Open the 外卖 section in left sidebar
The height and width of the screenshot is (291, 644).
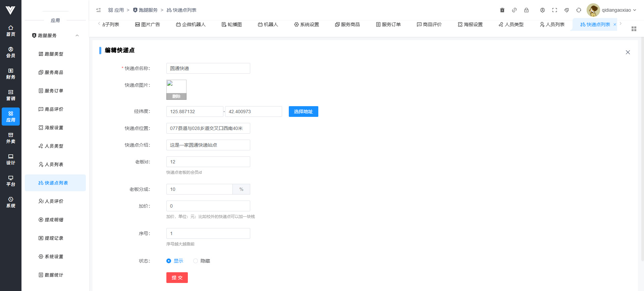coord(11,138)
